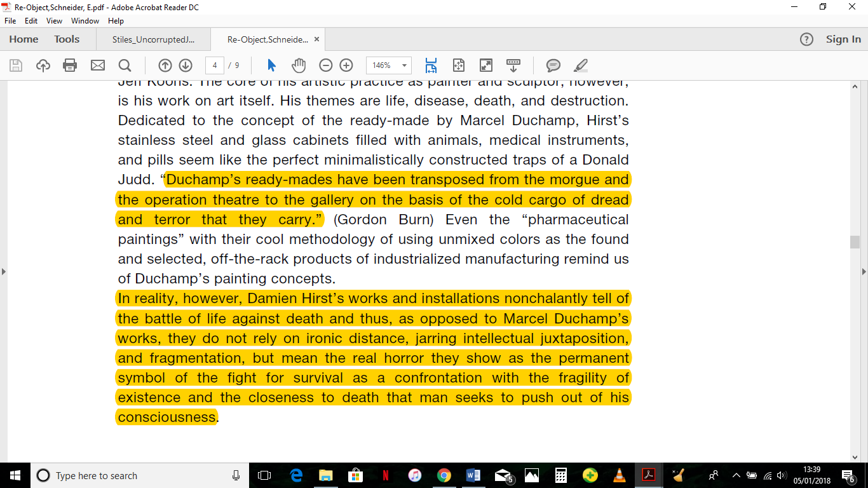
Task: Click scrollbar up arrow
Action: tap(855, 86)
